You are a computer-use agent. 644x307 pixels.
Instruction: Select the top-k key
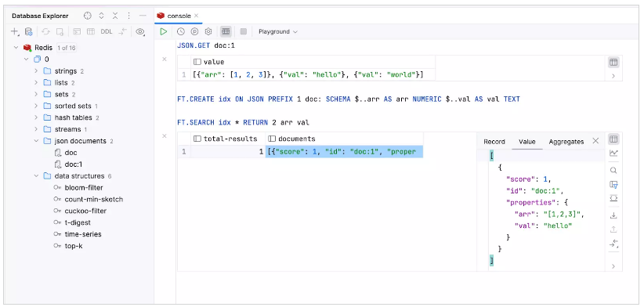tap(74, 246)
